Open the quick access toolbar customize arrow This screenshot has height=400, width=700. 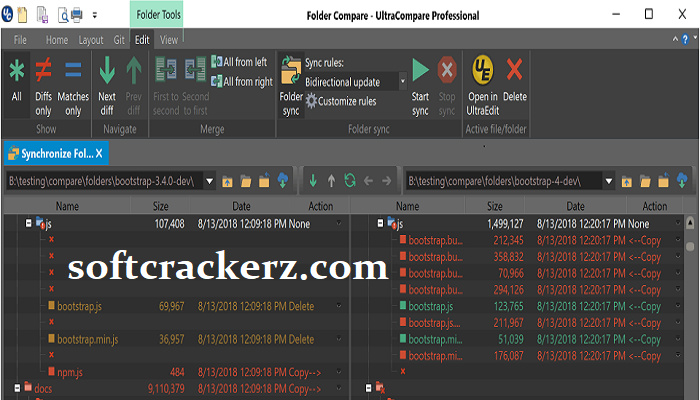95,15
